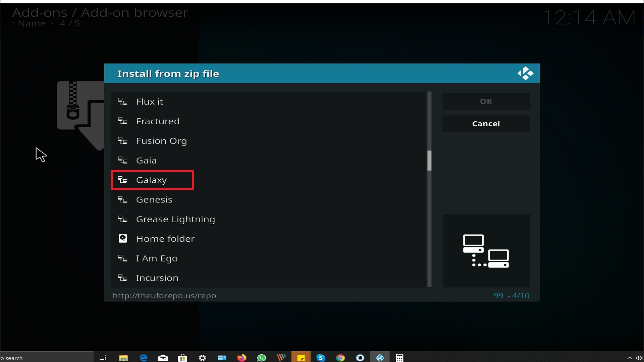Click the network icon beside Grease Lightning
The width and height of the screenshot is (644, 362).
(123, 219)
